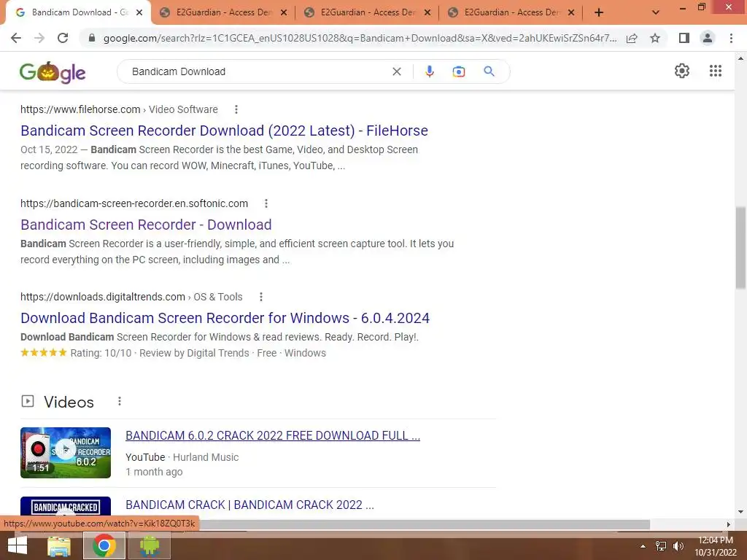Image resolution: width=747 pixels, height=560 pixels.
Task: Close the third E2Guardian tab
Action: point(571,13)
